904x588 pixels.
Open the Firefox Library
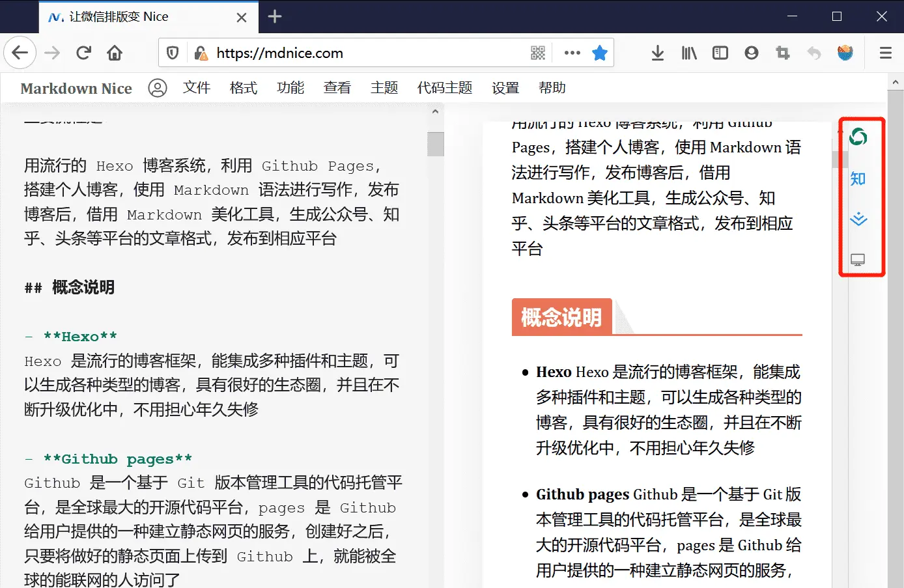[688, 53]
